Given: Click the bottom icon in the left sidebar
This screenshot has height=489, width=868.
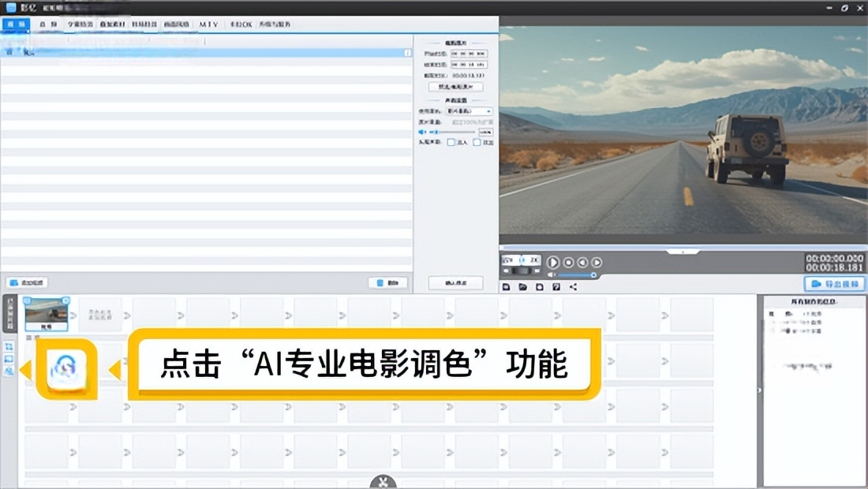Looking at the screenshot, I should click(x=9, y=371).
